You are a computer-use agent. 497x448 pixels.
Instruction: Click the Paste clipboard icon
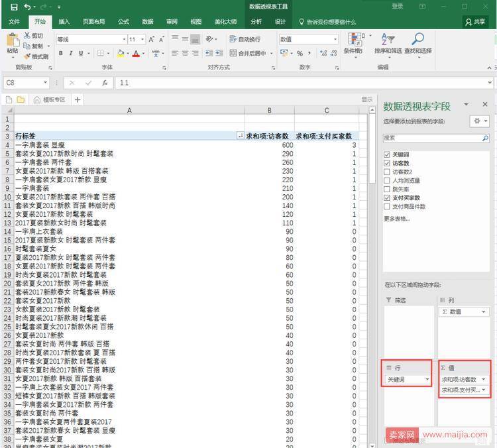13,40
